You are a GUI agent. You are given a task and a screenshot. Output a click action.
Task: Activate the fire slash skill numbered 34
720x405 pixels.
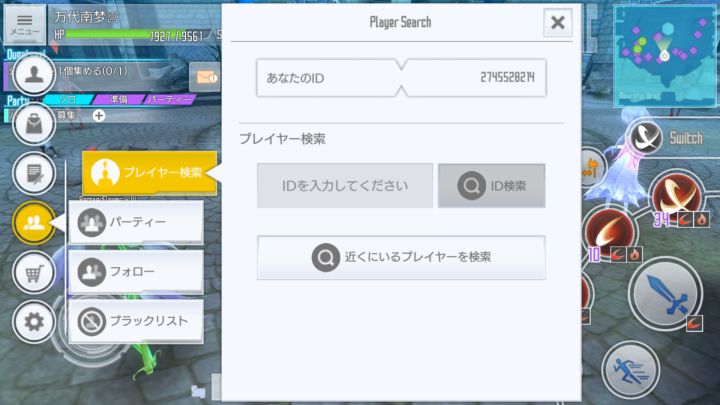click(x=676, y=197)
